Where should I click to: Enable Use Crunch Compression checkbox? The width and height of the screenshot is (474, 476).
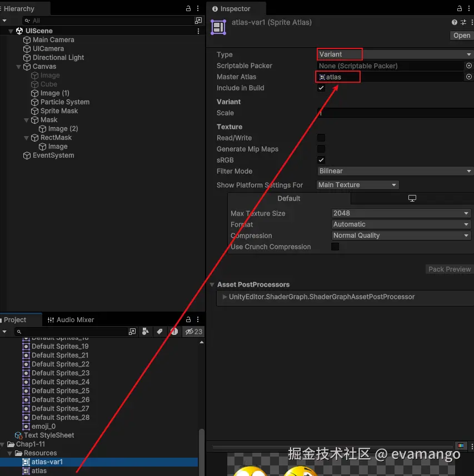(335, 247)
